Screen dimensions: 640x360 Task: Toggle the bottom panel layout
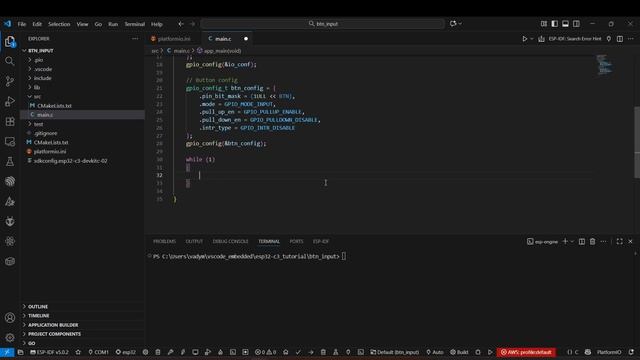565,24
